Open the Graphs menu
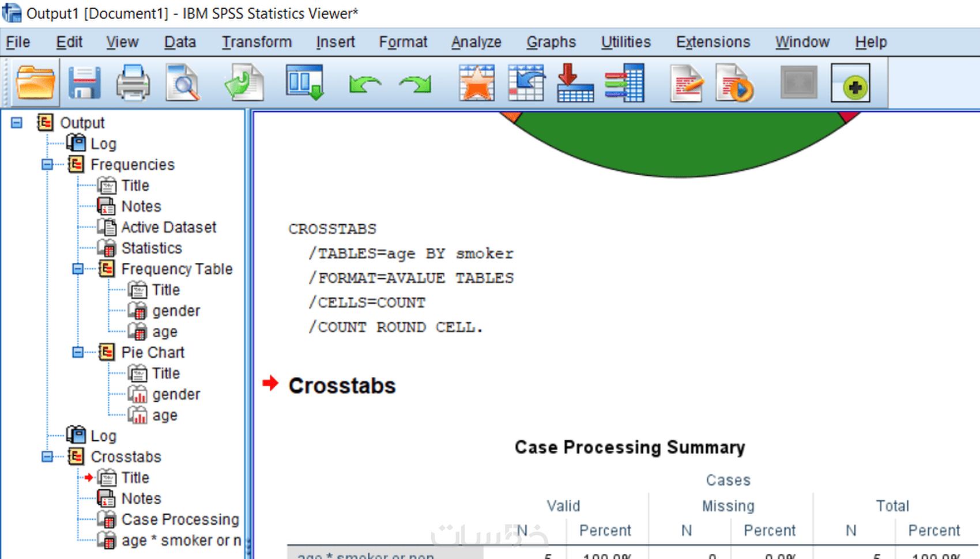Screen dimensions: 980x559 pos(551,42)
